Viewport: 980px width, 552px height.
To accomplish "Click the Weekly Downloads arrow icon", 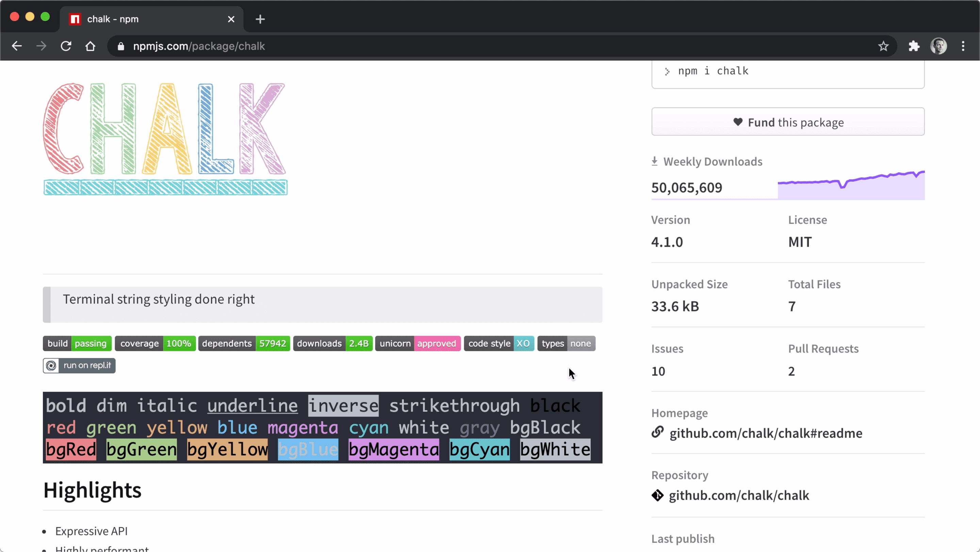I will [x=654, y=161].
